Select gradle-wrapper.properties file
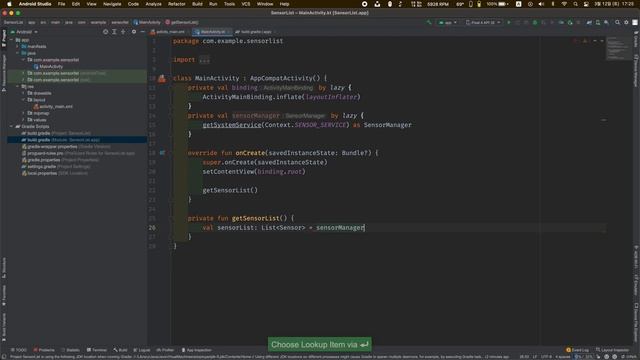Image resolution: width=640 pixels, height=360 pixels. click(x=66, y=147)
